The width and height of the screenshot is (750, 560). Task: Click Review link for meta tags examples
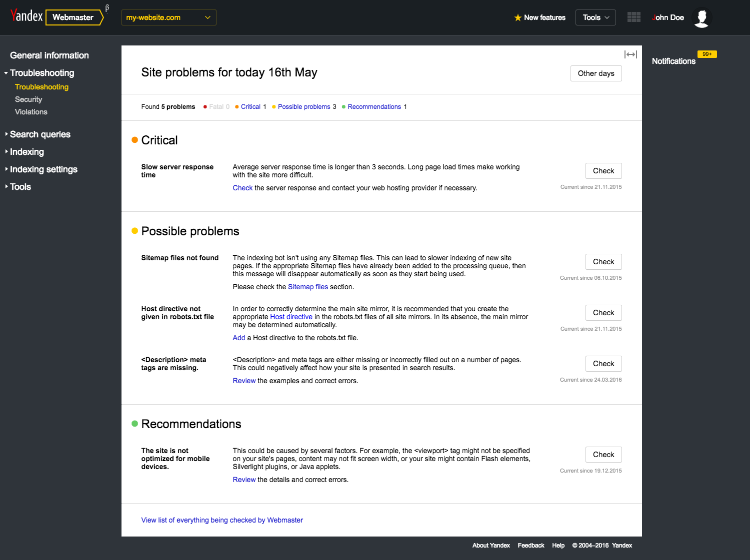pyautogui.click(x=244, y=381)
